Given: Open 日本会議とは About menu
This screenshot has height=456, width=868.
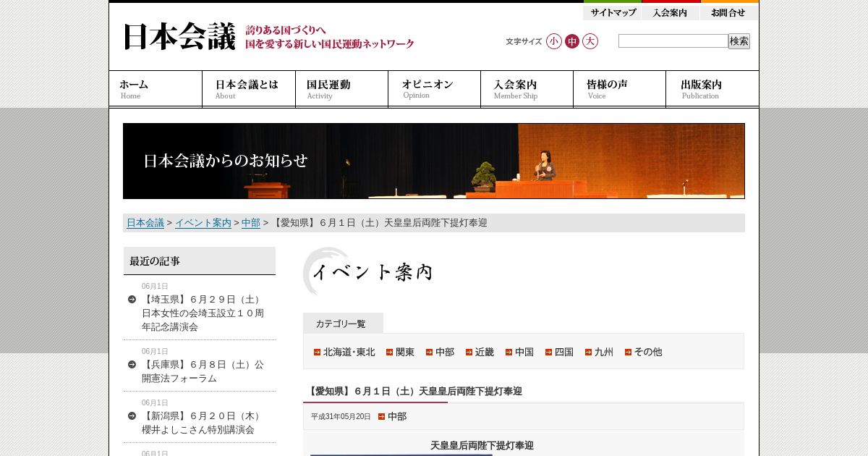Looking at the screenshot, I should point(249,89).
